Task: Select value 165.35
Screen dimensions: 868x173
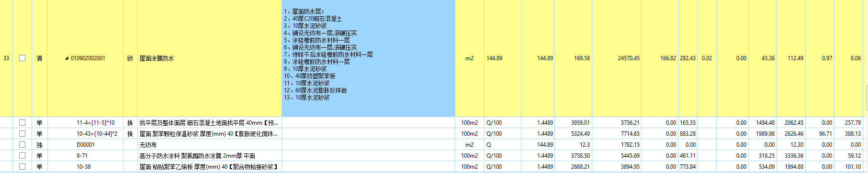Action: point(688,123)
